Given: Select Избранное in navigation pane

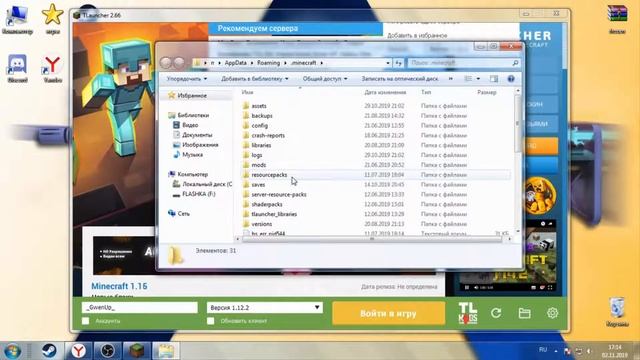Looking at the screenshot, I should coord(192,96).
